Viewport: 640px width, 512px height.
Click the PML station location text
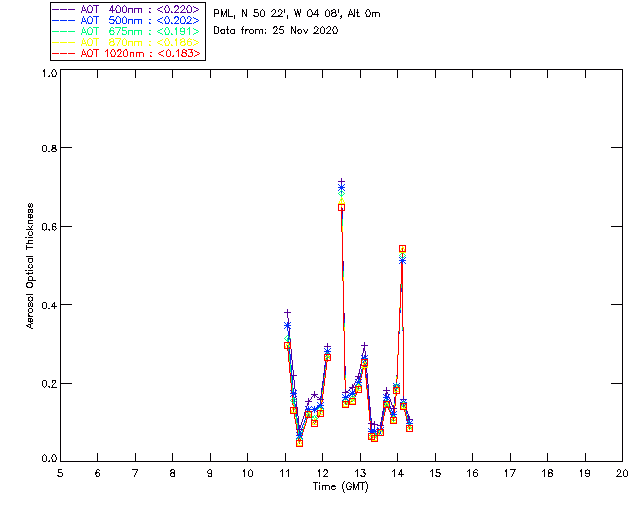point(297,14)
